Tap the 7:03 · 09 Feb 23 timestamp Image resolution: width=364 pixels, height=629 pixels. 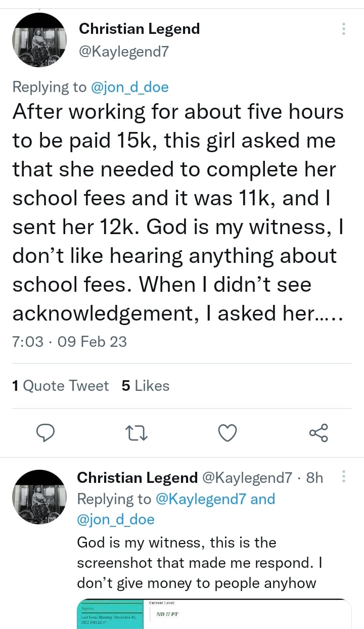click(x=69, y=342)
